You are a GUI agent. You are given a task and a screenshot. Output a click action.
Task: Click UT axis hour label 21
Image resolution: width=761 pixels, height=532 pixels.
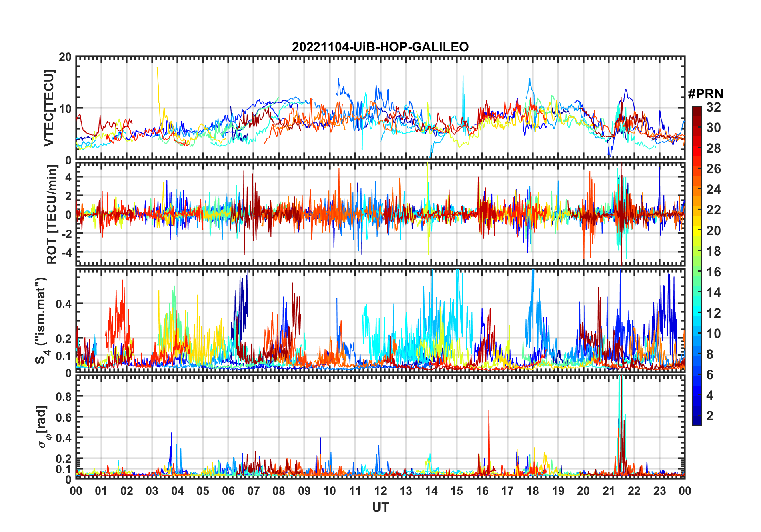click(609, 491)
